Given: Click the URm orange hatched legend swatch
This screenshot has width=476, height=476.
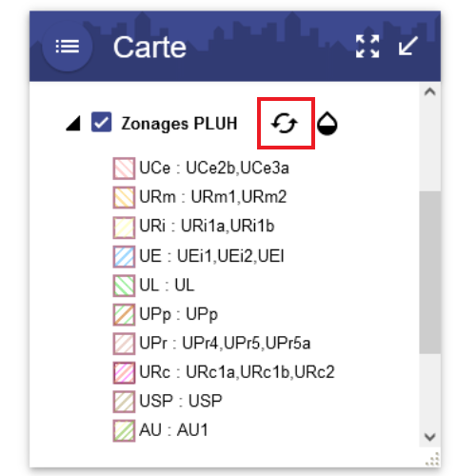Looking at the screenshot, I should point(124,197).
